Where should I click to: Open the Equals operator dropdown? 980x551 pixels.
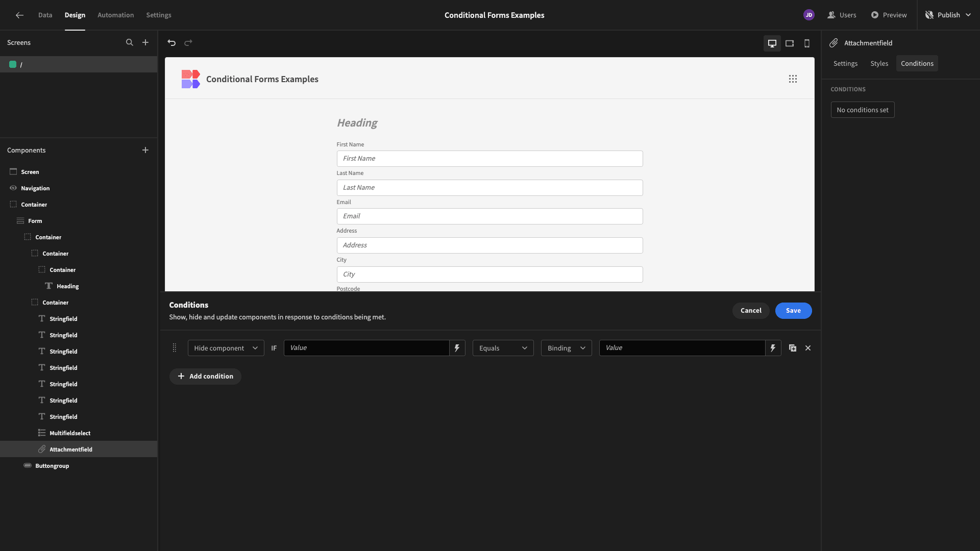[502, 347]
